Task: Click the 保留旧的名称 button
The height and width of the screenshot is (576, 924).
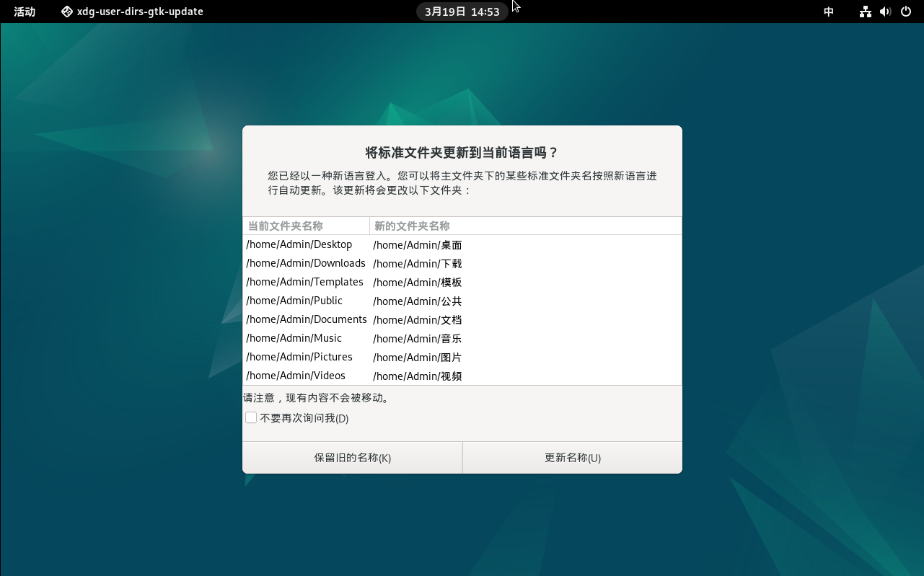Action: coord(352,458)
